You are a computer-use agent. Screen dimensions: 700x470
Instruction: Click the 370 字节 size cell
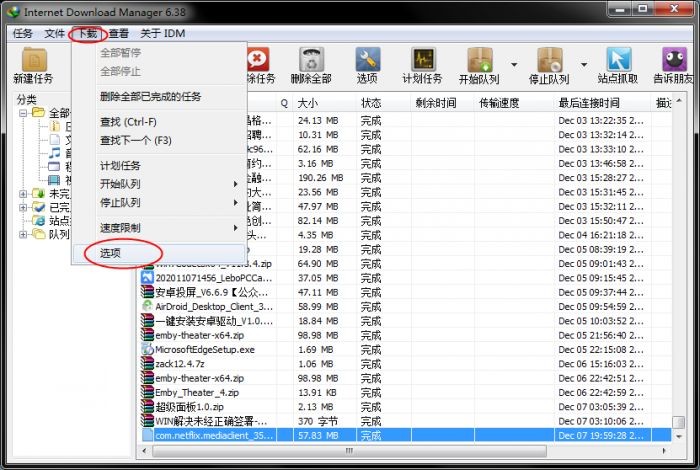(318, 421)
